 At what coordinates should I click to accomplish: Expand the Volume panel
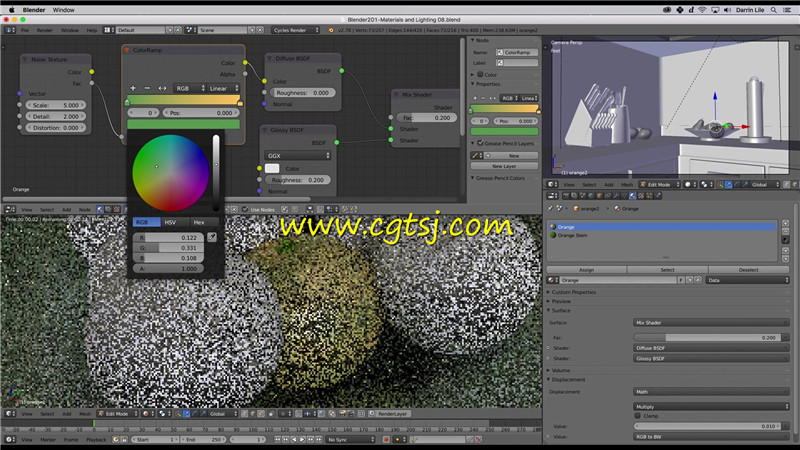(x=560, y=370)
